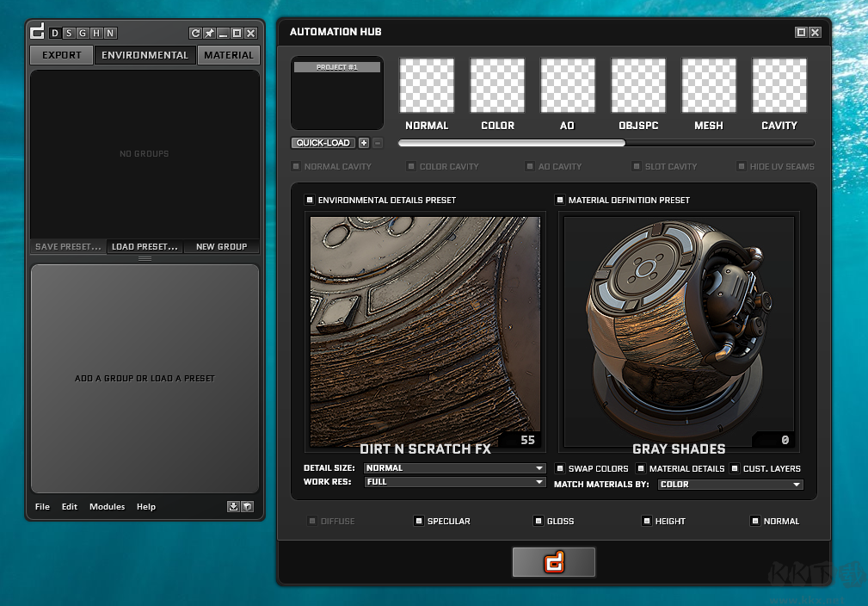Switch to the MATERIAL tab
The height and width of the screenshot is (606, 868).
[229, 54]
